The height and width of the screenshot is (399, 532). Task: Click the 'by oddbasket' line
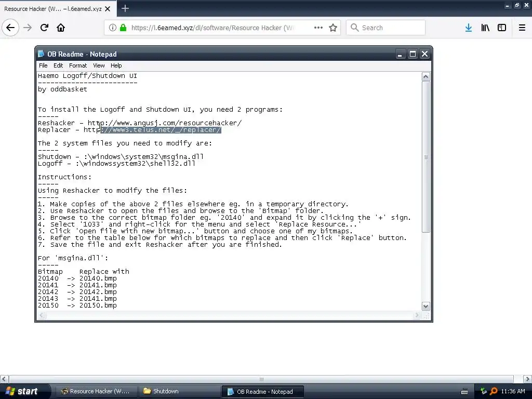coord(62,89)
